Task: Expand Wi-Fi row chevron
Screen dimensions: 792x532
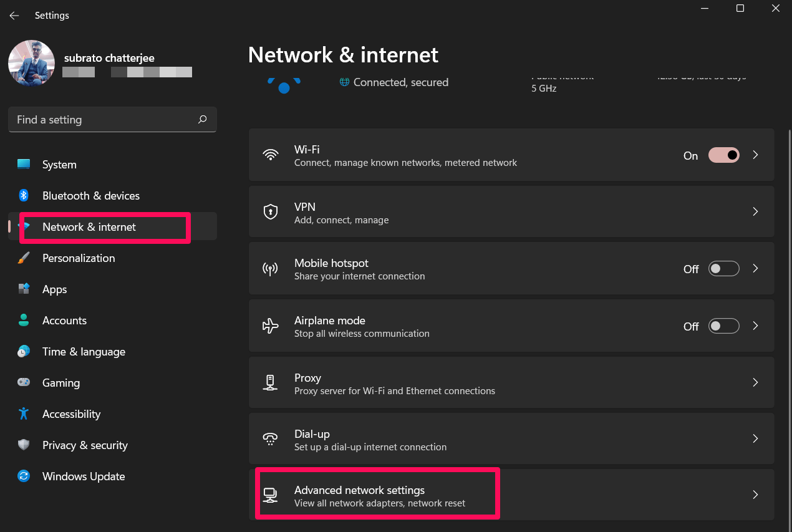Action: point(755,155)
